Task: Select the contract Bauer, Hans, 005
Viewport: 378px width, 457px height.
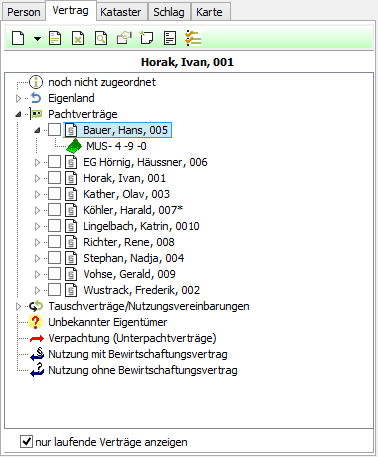Action: coord(125,130)
